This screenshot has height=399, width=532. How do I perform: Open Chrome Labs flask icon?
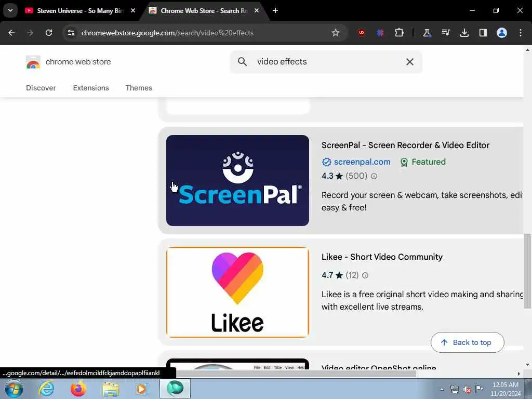coord(427,33)
